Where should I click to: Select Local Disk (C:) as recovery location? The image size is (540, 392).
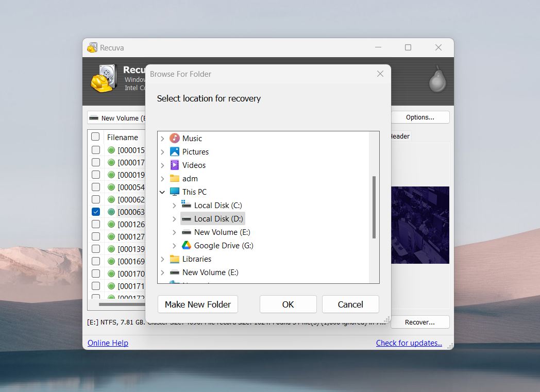tap(218, 206)
